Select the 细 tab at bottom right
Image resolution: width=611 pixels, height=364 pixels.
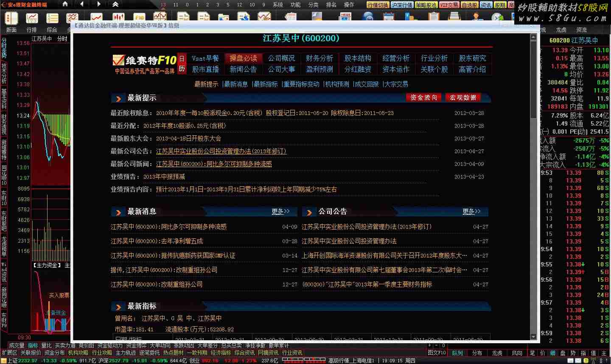[x=552, y=353]
